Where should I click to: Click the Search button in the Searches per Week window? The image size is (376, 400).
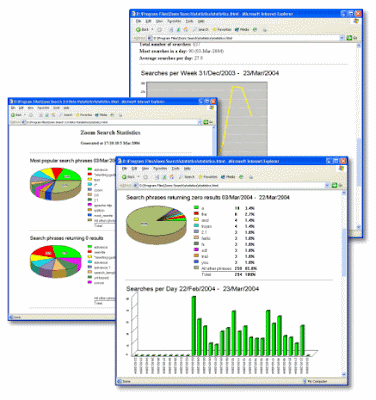[201, 29]
